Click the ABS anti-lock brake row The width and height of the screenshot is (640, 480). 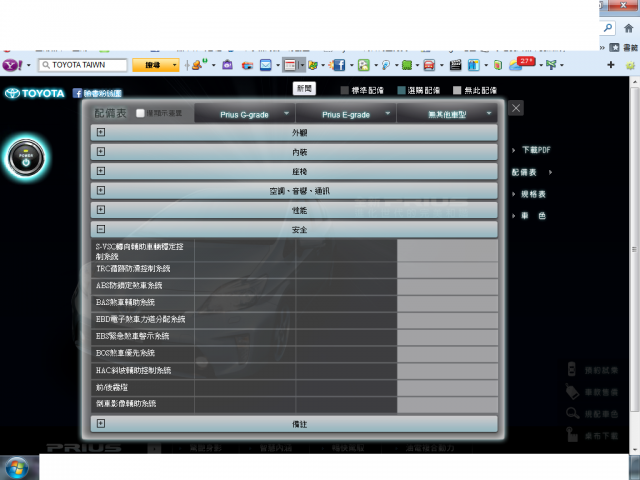[x=129, y=285]
